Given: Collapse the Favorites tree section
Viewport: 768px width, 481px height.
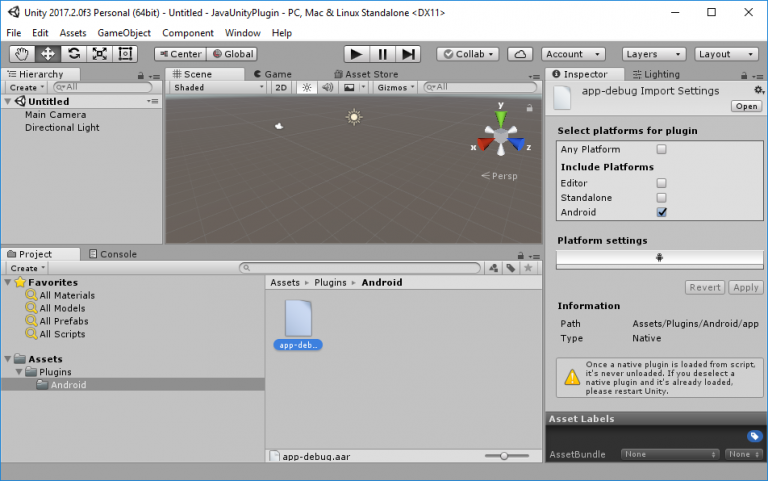Looking at the screenshot, I should (x=8, y=282).
